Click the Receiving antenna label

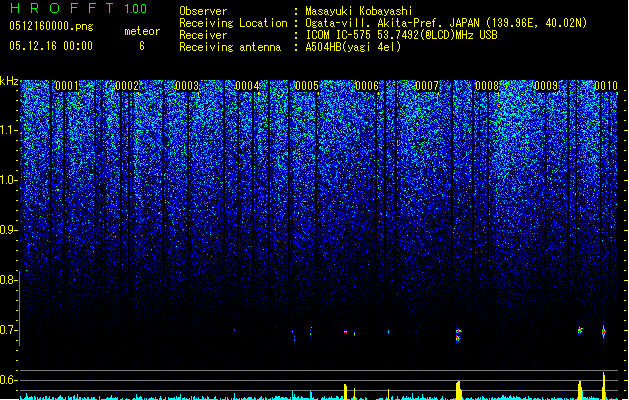(230, 47)
